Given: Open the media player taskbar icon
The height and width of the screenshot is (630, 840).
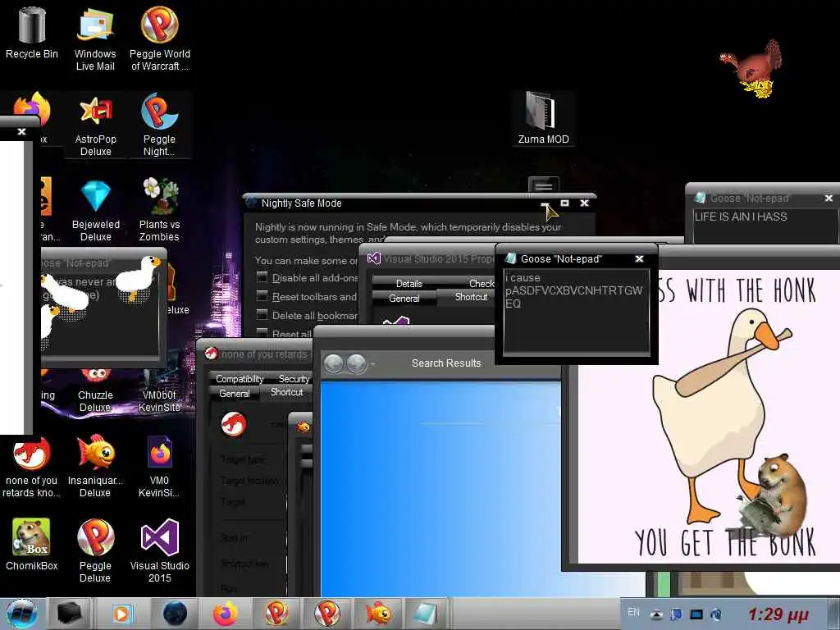Looking at the screenshot, I should click(121, 614).
